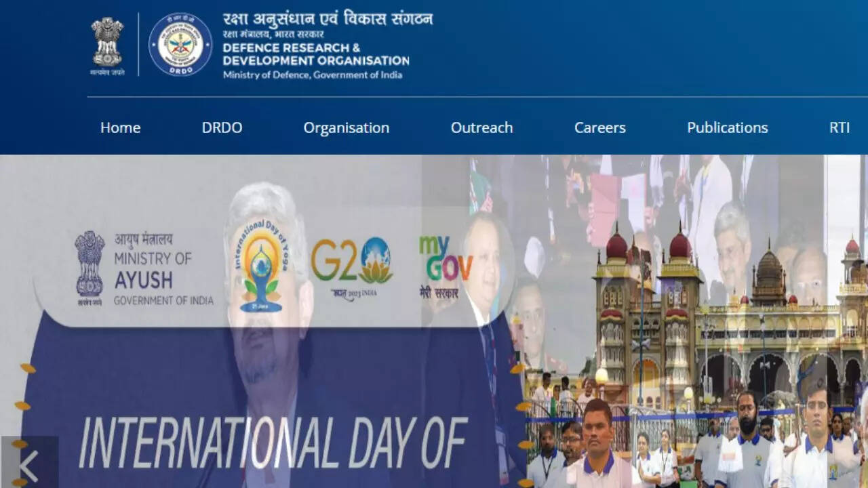Click the Mysore Palace photo in banner

[x=729, y=319]
